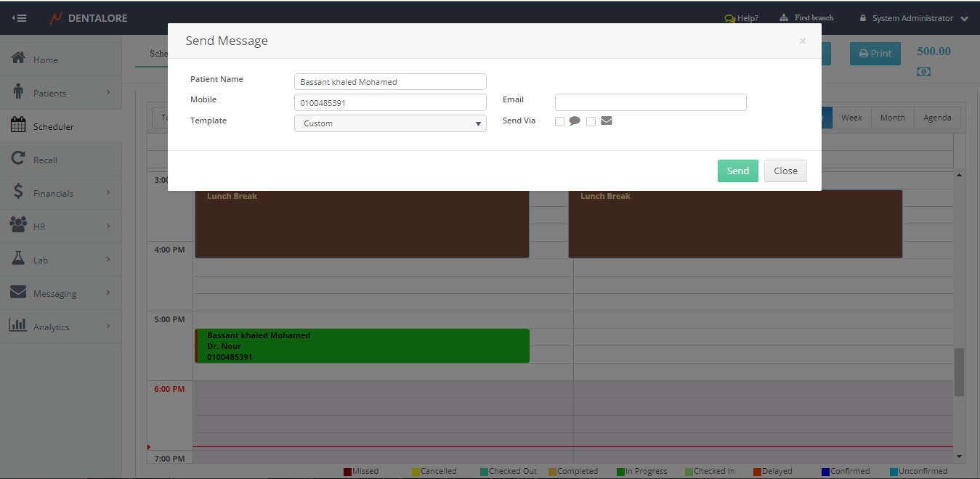Viewport: 980px width, 479px height.
Task: Click into the Email input field
Action: point(650,102)
